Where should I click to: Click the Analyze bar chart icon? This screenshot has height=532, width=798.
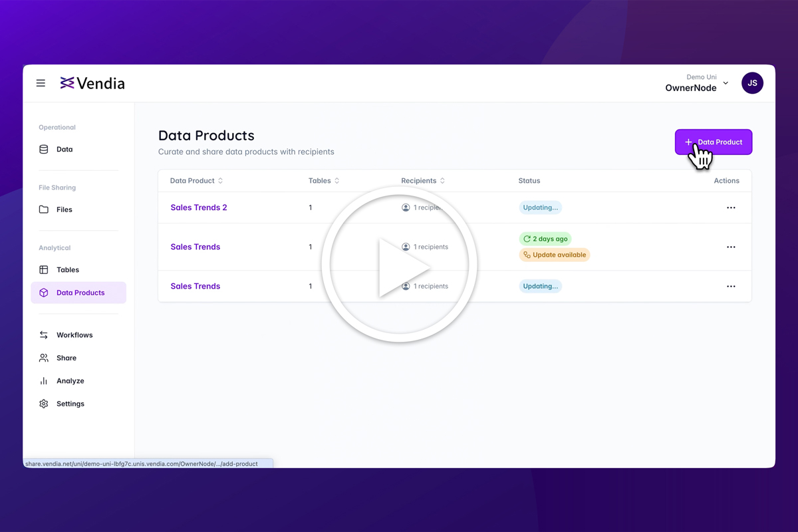click(x=44, y=381)
